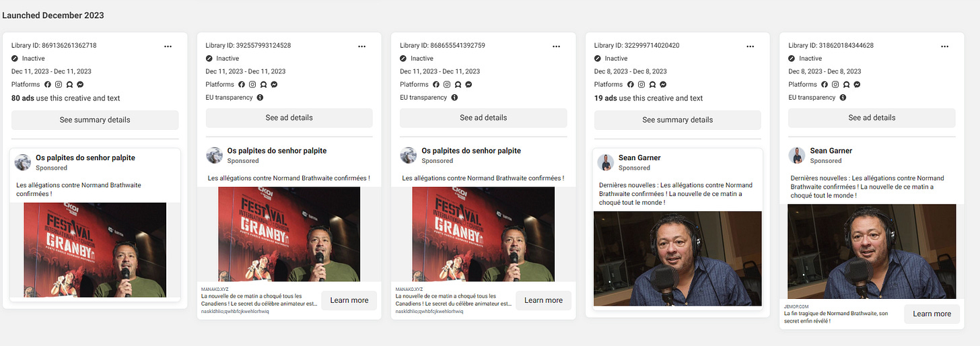Open the Granby festival image in ad 392557993124528
The width and height of the screenshot is (980, 346).
(x=289, y=234)
